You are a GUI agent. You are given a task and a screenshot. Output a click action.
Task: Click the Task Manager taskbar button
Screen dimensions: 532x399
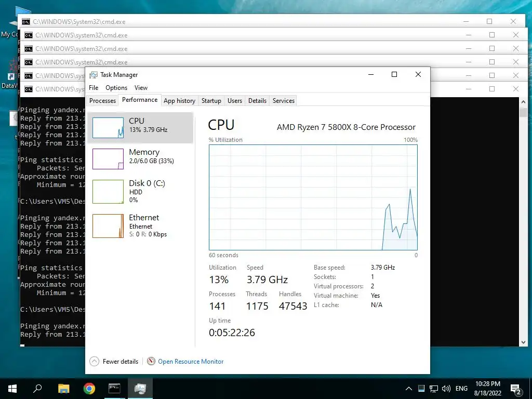pos(140,389)
